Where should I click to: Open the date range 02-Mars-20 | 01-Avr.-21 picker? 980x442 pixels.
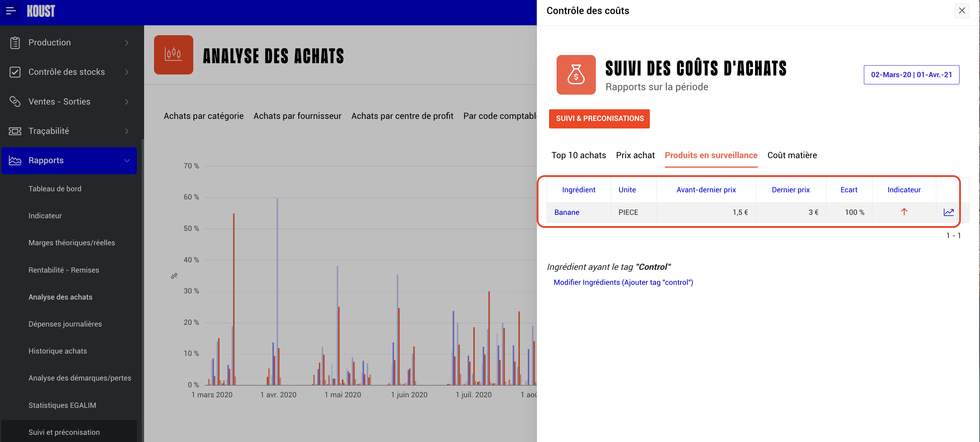tap(911, 74)
